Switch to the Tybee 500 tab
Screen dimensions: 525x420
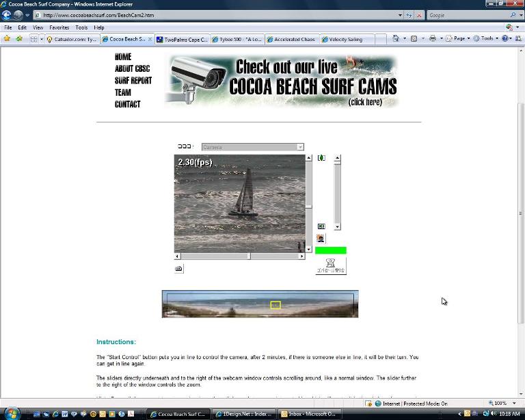click(237, 40)
